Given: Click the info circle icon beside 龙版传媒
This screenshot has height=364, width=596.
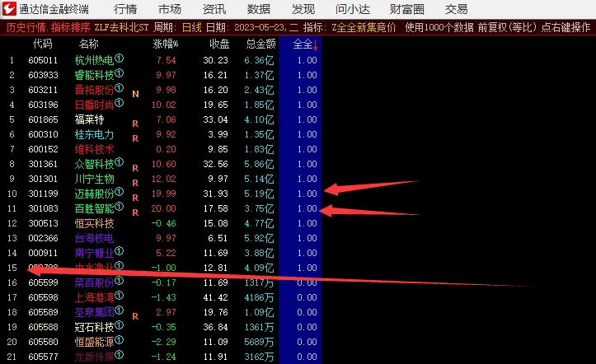Looking at the screenshot, I should [x=120, y=355].
